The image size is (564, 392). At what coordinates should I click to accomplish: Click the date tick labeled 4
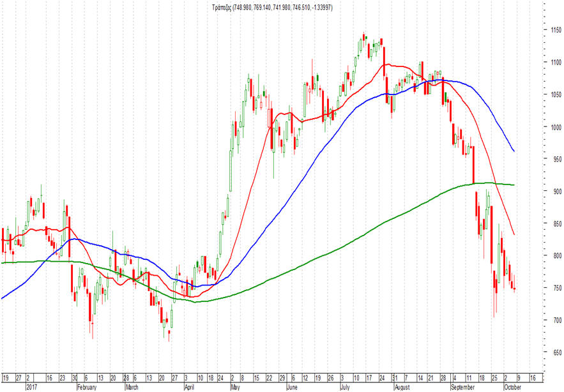pos(455,378)
